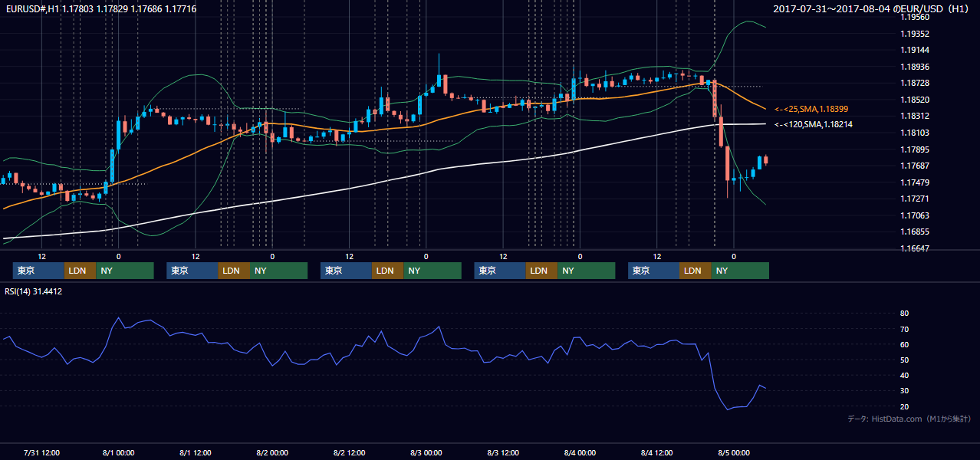This screenshot has height=460, width=980.
Task: Click the 7/31 12:00 date label
Action: (x=42, y=452)
